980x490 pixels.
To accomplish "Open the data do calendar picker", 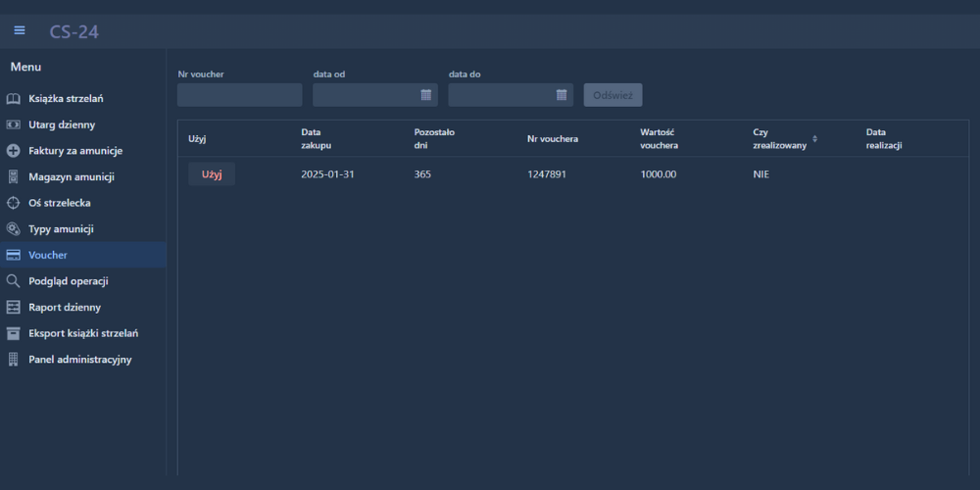I will click(x=562, y=95).
